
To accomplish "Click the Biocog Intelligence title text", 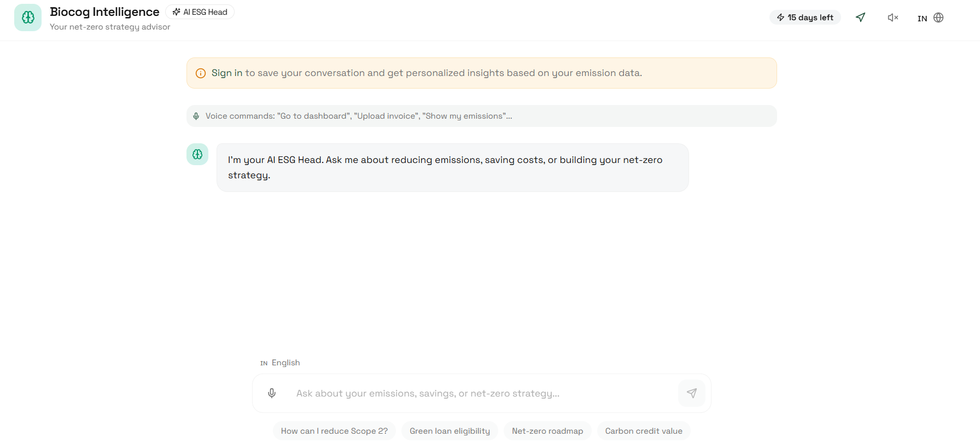I will tap(104, 12).
